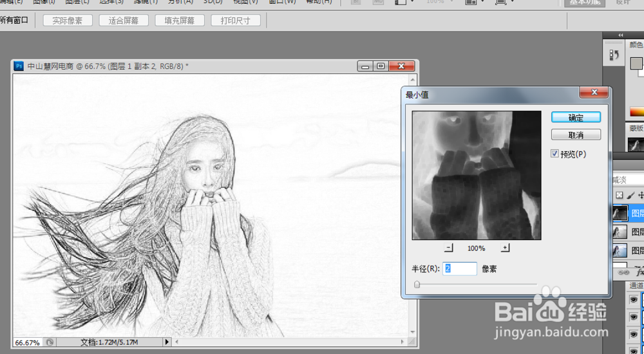This screenshot has height=354, width=644.
Task: Click the fx layer style icon
Action: [639, 272]
